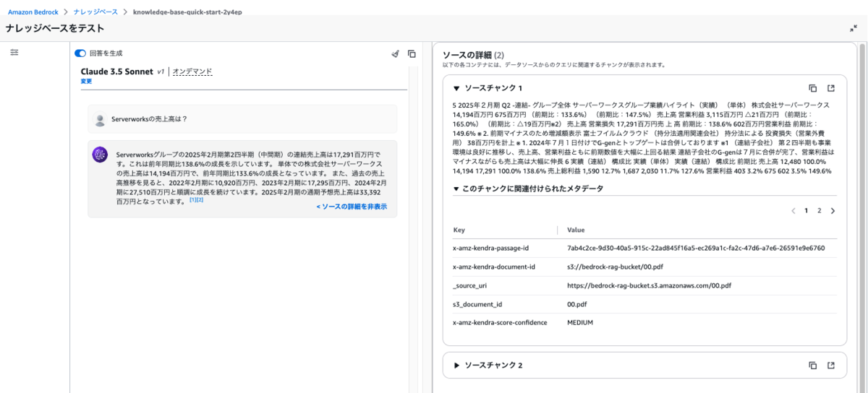
Task: Go to previous metadata page arrow
Action: point(793,211)
